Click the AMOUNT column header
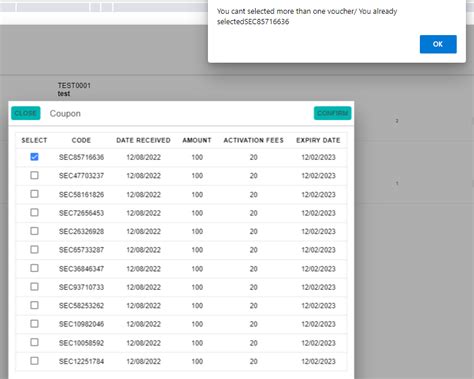 pyautogui.click(x=197, y=140)
